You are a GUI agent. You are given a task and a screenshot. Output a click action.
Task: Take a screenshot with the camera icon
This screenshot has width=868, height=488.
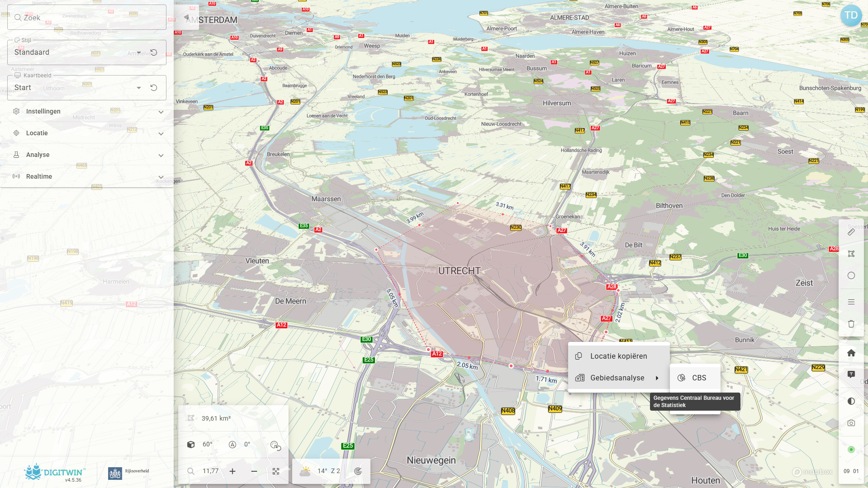[x=851, y=423]
